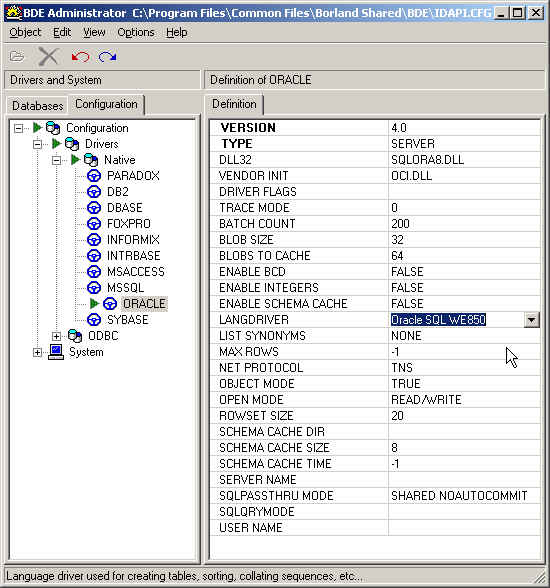Click the MSACCESS driver icon
Image resolution: width=550 pixels, height=588 pixels.
coord(94,272)
